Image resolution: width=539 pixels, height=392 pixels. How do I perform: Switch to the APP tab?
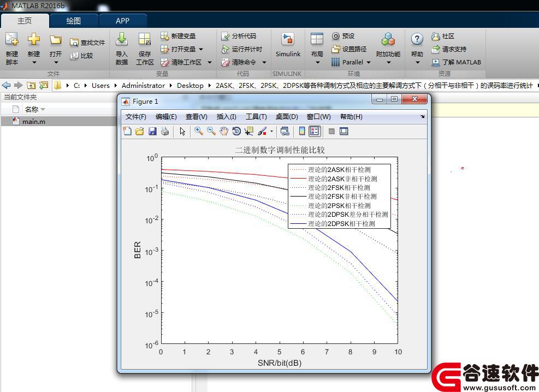tap(122, 21)
